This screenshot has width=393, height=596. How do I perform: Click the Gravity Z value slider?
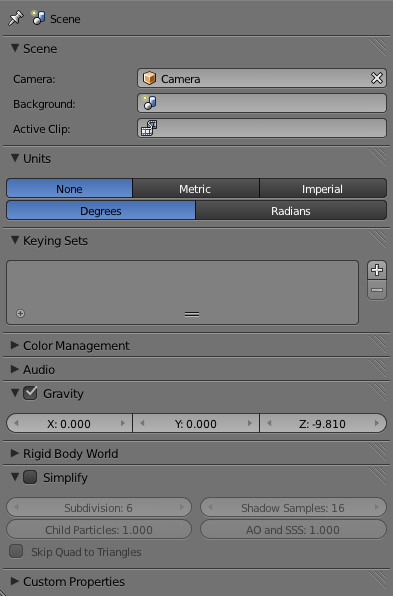point(323,423)
